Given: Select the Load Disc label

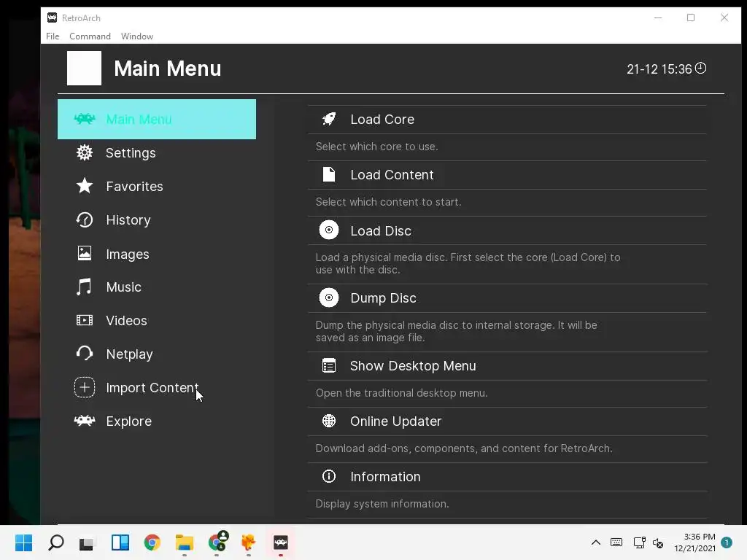Looking at the screenshot, I should 381,231.
